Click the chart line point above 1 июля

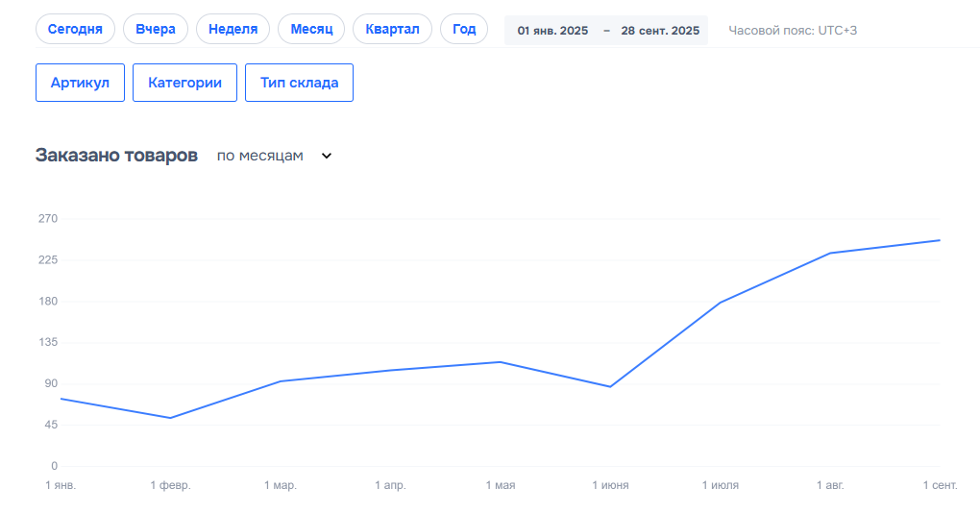(x=720, y=303)
